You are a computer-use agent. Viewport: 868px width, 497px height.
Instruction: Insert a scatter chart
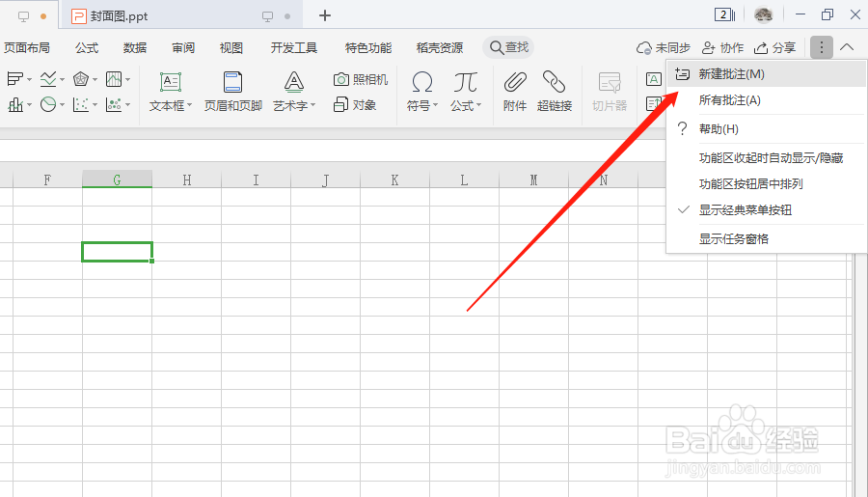(81, 105)
